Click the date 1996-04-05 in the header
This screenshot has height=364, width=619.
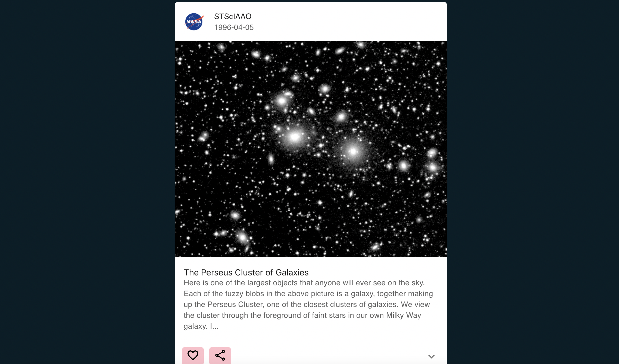tap(234, 27)
